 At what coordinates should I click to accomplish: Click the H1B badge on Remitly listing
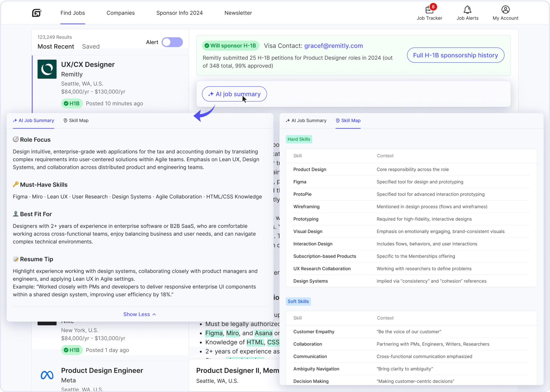click(72, 104)
